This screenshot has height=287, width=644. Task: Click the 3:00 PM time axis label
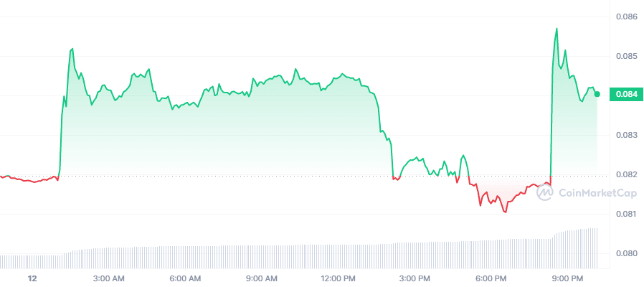click(x=415, y=278)
